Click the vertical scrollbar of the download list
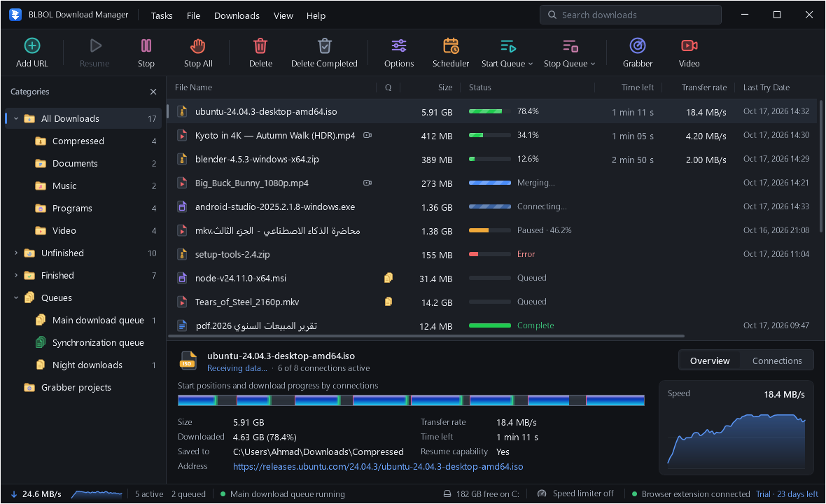Viewport: 826px width, 504px height. (x=820, y=166)
